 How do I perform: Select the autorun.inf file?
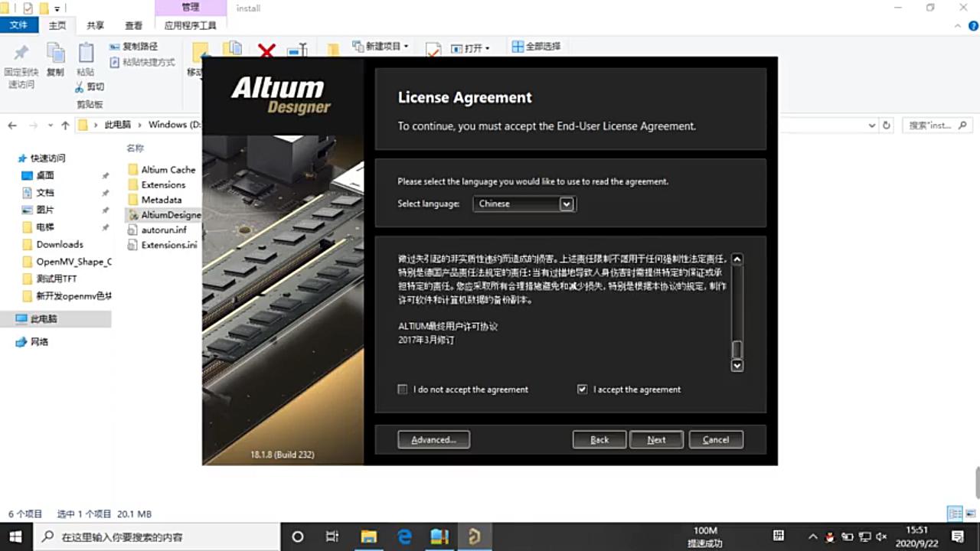[164, 230]
